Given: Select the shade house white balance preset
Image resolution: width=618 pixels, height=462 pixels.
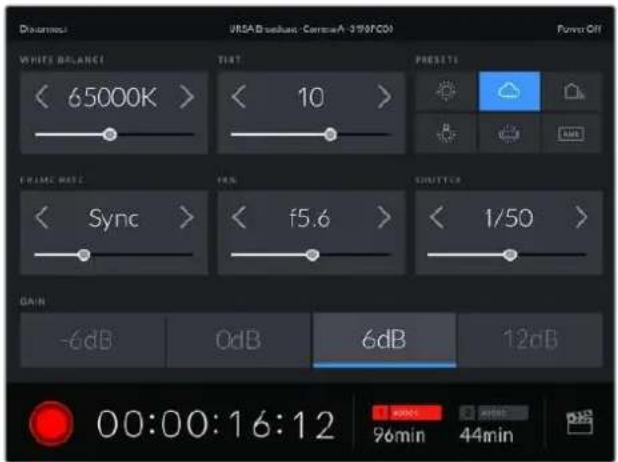Looking at the screenshot, I should [x=572, y=91].
